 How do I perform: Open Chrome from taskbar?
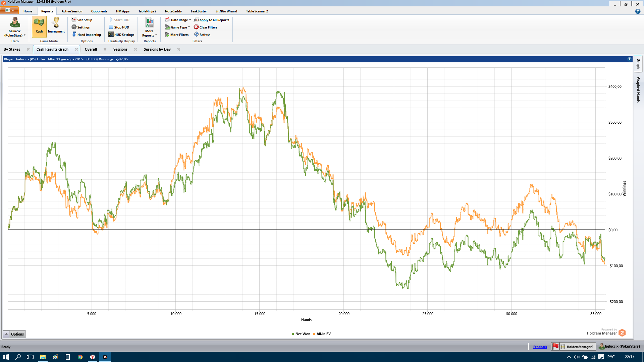click(80, 357)
